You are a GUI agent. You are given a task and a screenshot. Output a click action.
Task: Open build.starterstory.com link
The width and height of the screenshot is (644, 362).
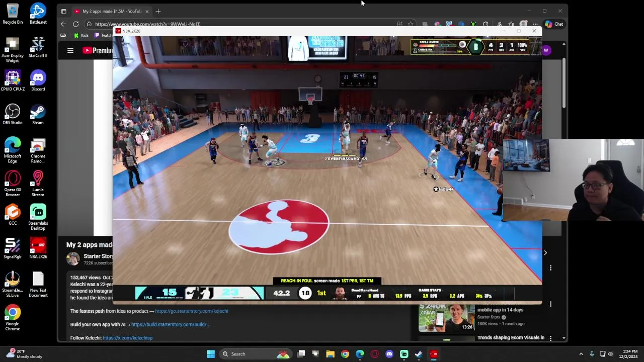pyautogui.click(x=171, y=324)
